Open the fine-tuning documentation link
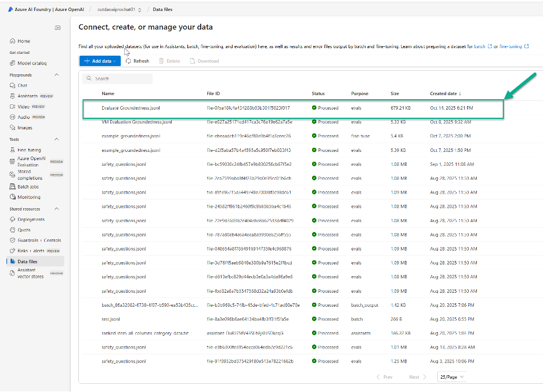 pos(508,46)
